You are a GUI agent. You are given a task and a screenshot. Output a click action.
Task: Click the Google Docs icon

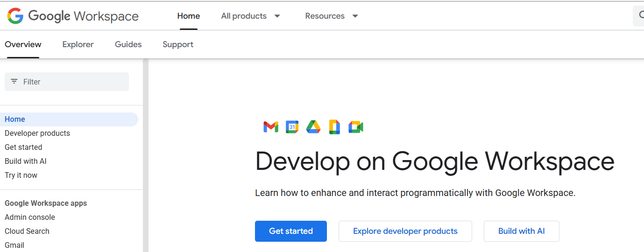(334, 127)
